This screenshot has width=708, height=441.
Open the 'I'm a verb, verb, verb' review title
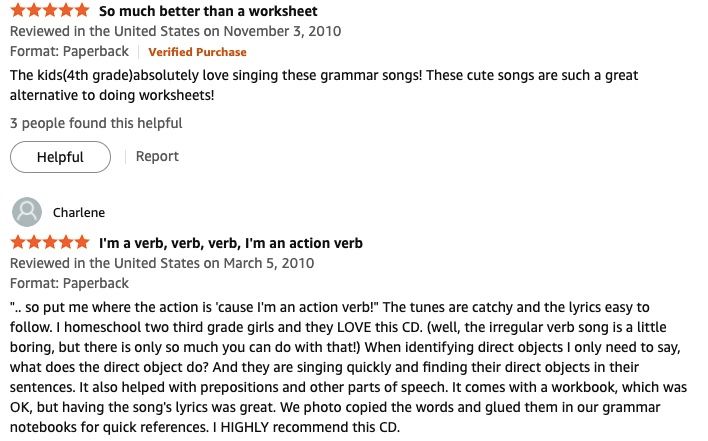click(230, 243)
